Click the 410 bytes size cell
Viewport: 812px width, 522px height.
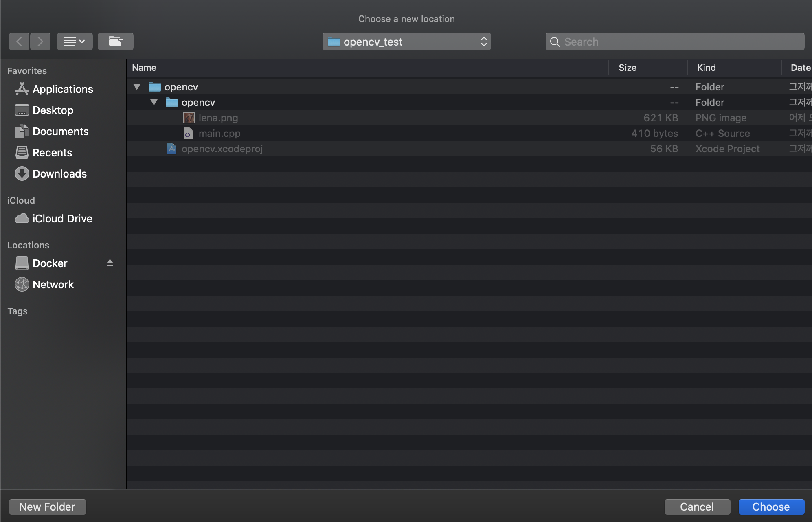654,134
